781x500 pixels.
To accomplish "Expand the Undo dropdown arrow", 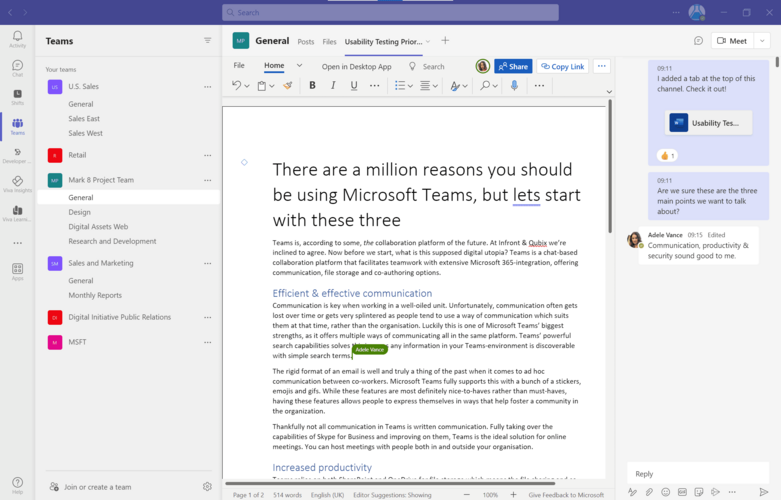I will tap(247, 86).
